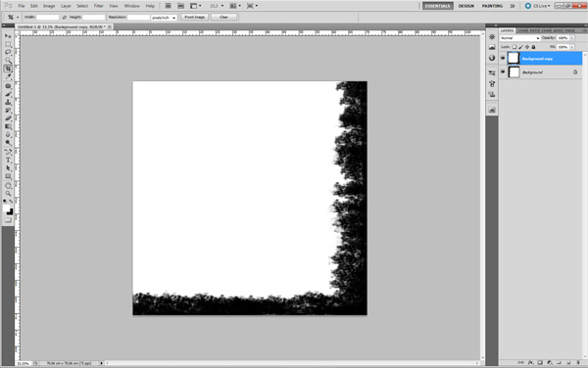Screen dimensions: 588x368
Task: Open the Window menu
Action: point(131,6)
